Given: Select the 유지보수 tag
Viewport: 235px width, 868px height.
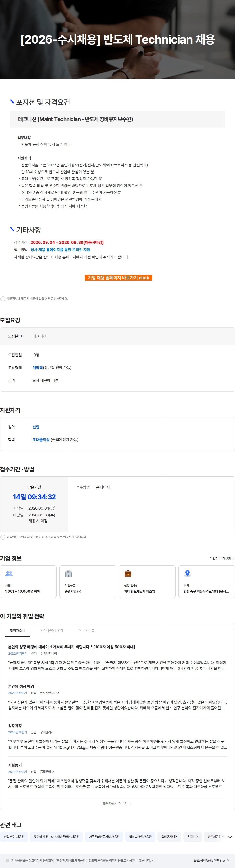Looking at the screenshot, I should 192,837.
